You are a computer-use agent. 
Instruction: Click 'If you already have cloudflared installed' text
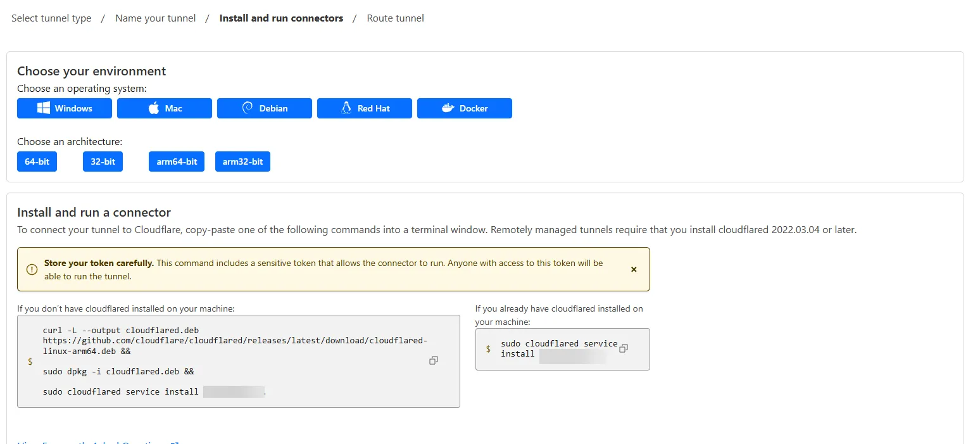[559, 315]
